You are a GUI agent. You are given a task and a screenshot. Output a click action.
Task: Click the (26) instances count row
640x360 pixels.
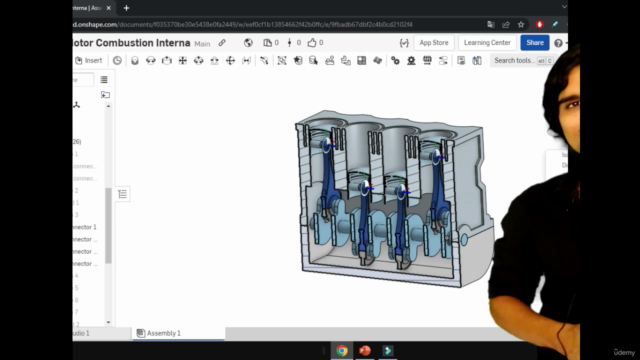pyautogui.click(x=77, y=142)
